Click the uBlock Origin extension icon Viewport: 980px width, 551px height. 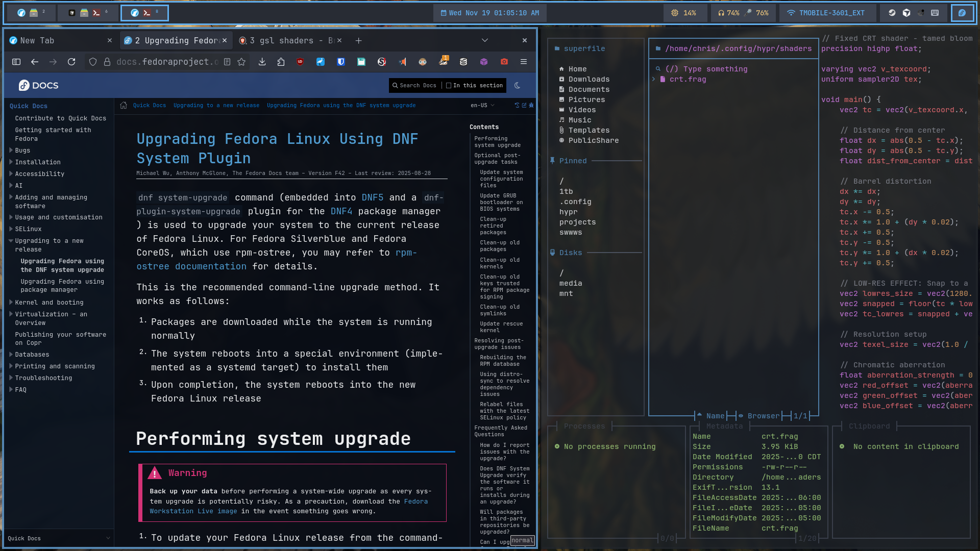point(300,62)
